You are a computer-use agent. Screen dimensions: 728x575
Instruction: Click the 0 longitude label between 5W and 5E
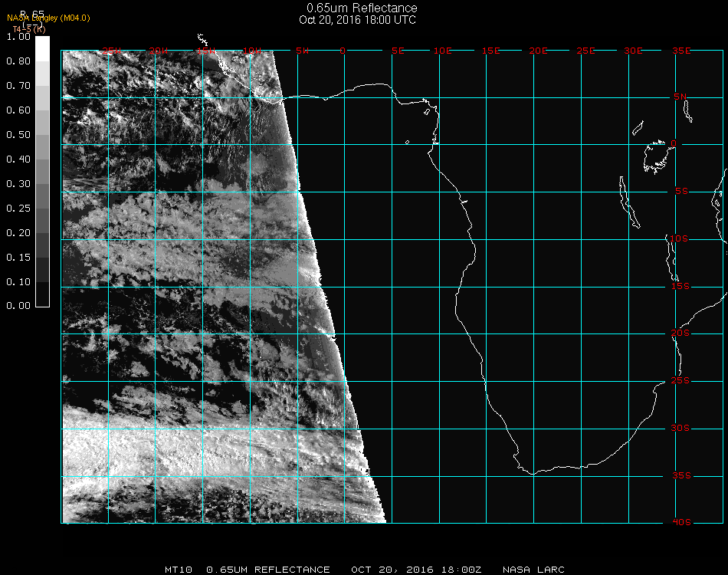tap(343, 51)
